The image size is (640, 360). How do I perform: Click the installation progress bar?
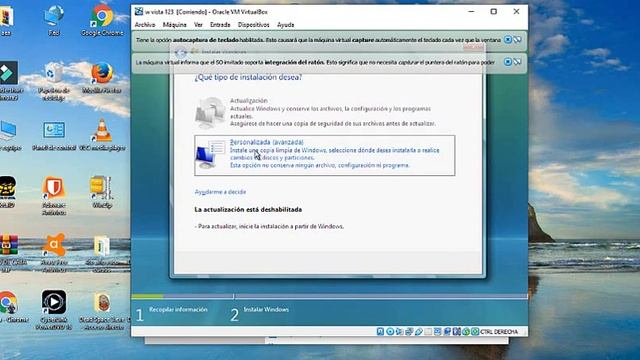point(329,296)
